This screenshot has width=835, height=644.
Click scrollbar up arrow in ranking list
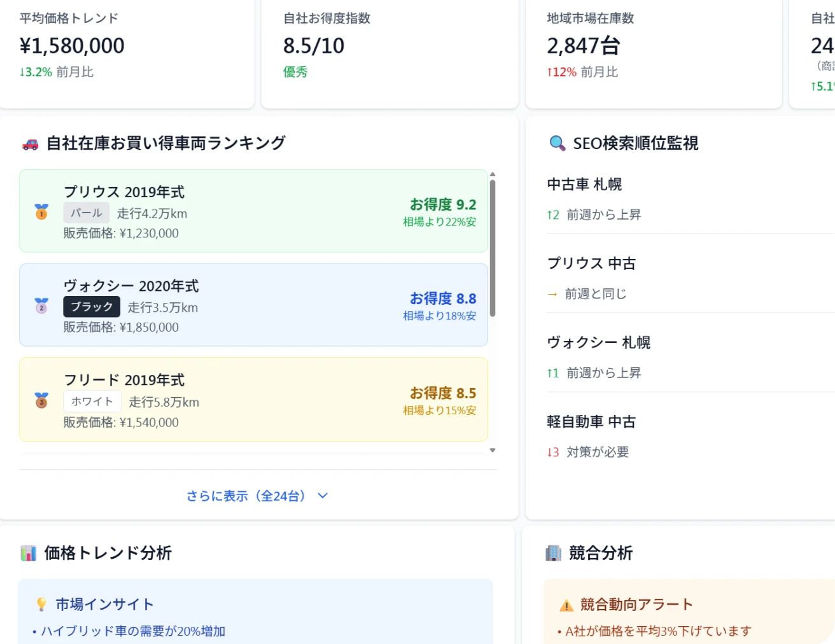[x=492, y=174]
